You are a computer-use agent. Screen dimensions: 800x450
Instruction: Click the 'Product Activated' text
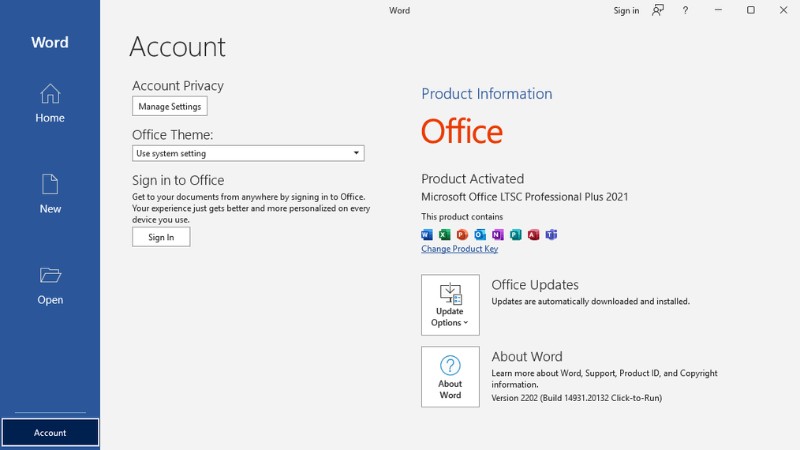point(472,179)
